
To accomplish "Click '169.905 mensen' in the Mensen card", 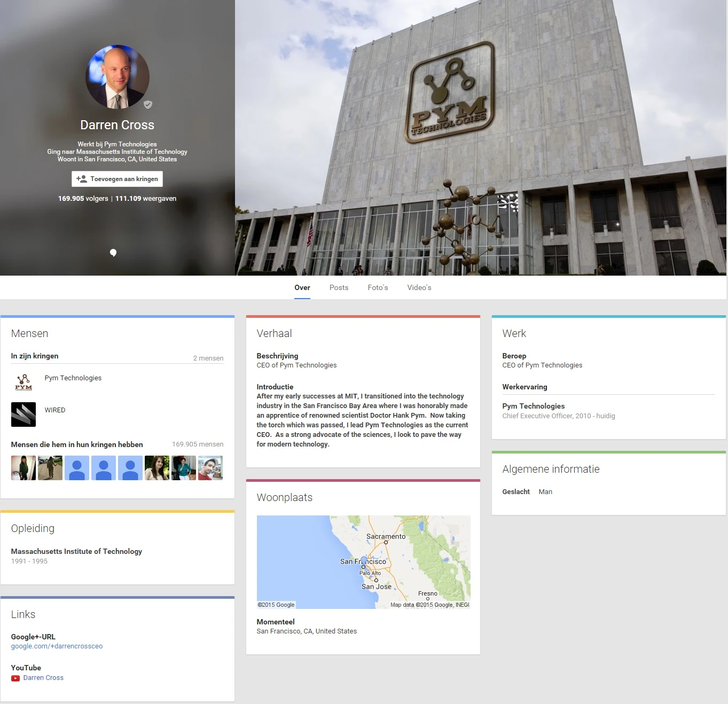I will 198,444.
